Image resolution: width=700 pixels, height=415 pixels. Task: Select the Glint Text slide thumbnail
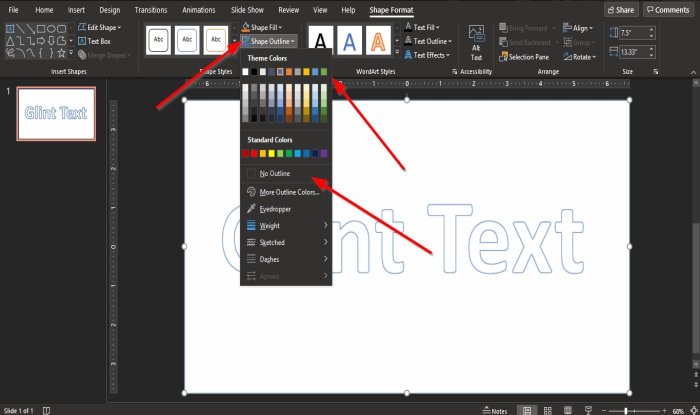point(56,113)
